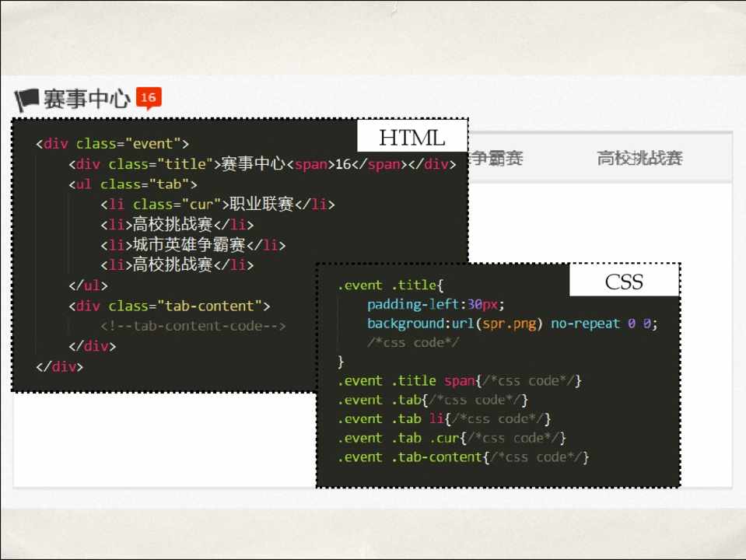
Task: Click the .event .tab .cur rule
Action: (451, 438)
